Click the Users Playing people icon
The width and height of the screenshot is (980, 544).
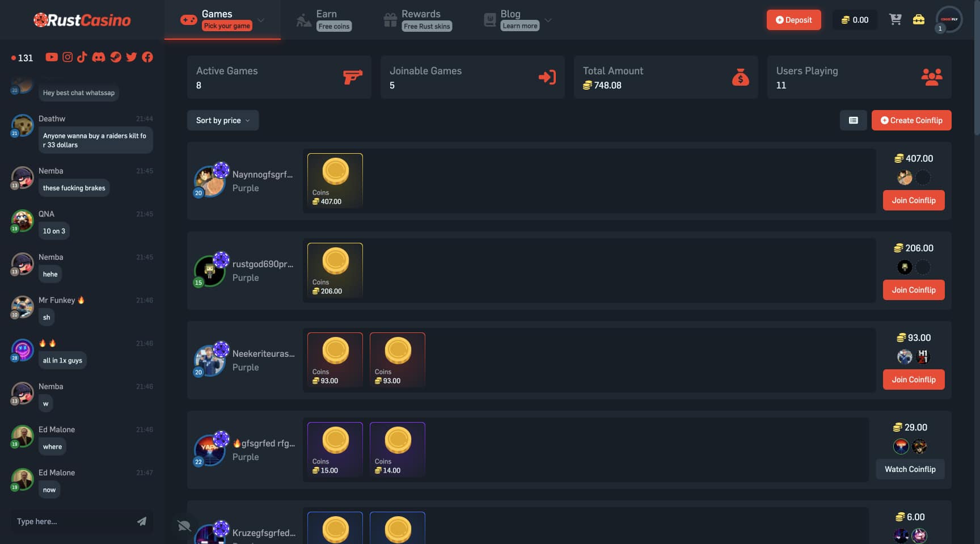pos(932,77)
